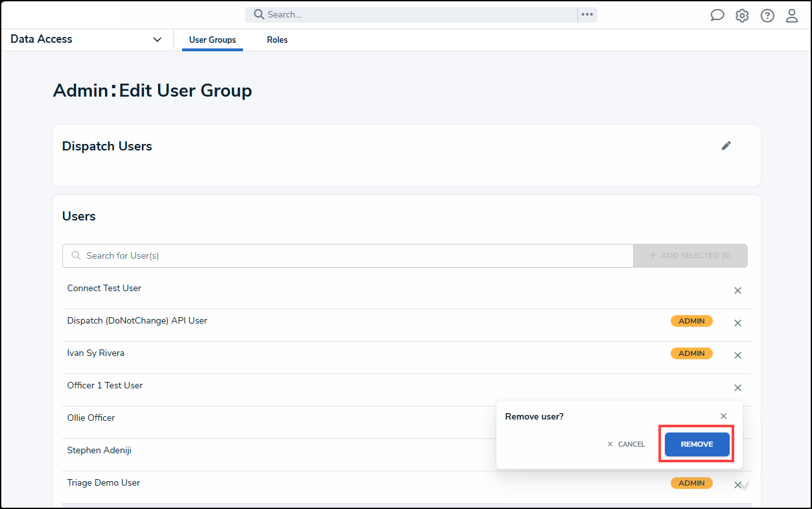Remove Officer 1 Test User with X icon
The image size is (812, 509).
point(737,388)
